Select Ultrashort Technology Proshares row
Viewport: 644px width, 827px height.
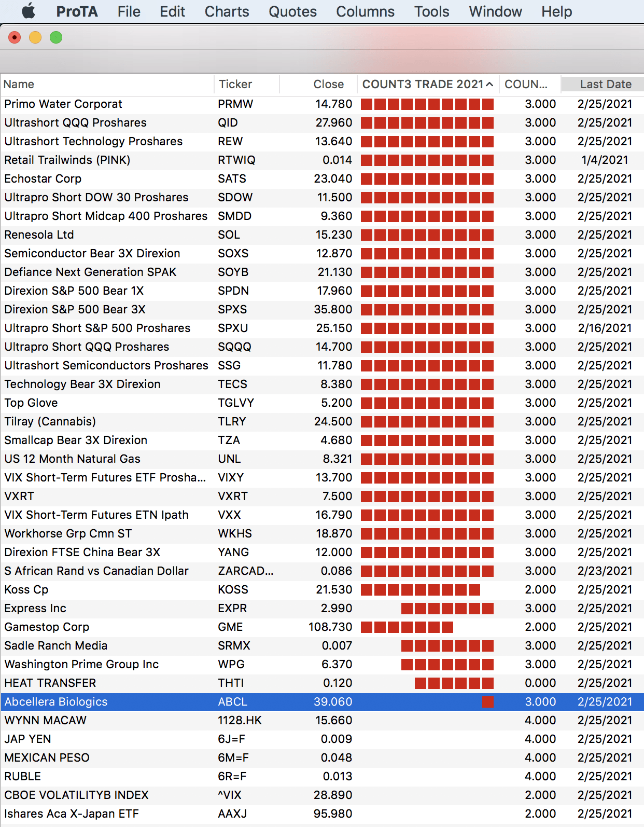322,141
